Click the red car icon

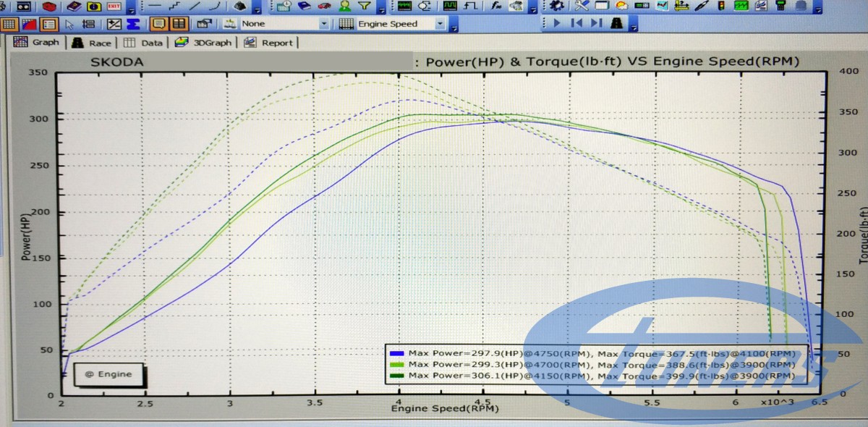[x=325, y=6]
